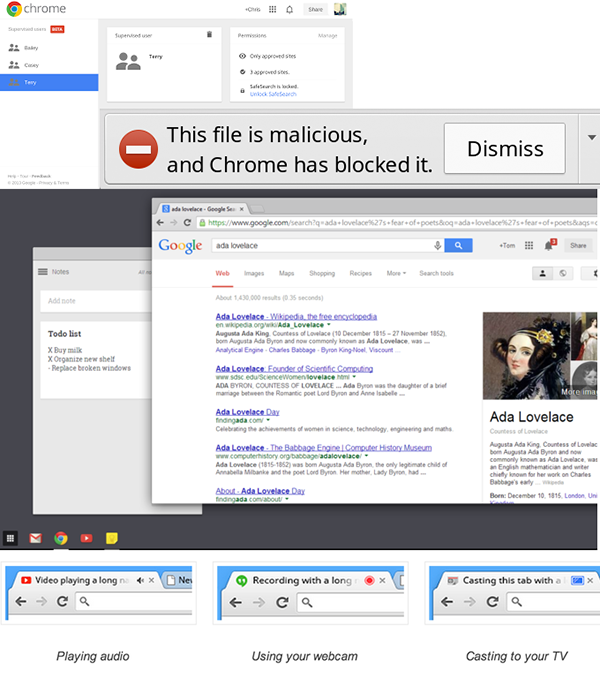Open Google apps grid near +Tom
Viewport: 600px width, 679px height.
(x=529, y=246)
